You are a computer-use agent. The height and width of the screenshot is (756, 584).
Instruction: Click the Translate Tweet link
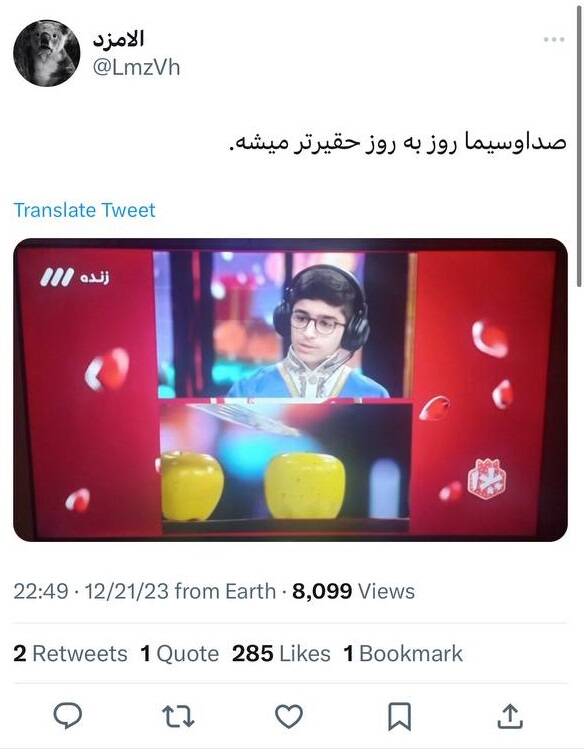coord(84,210)
